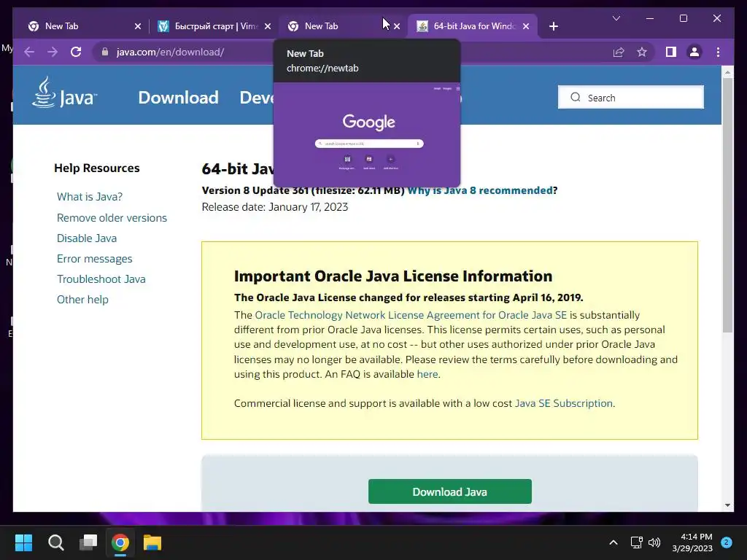
Task: Click the page scrollbar thumb
Action: coord(727,205)
